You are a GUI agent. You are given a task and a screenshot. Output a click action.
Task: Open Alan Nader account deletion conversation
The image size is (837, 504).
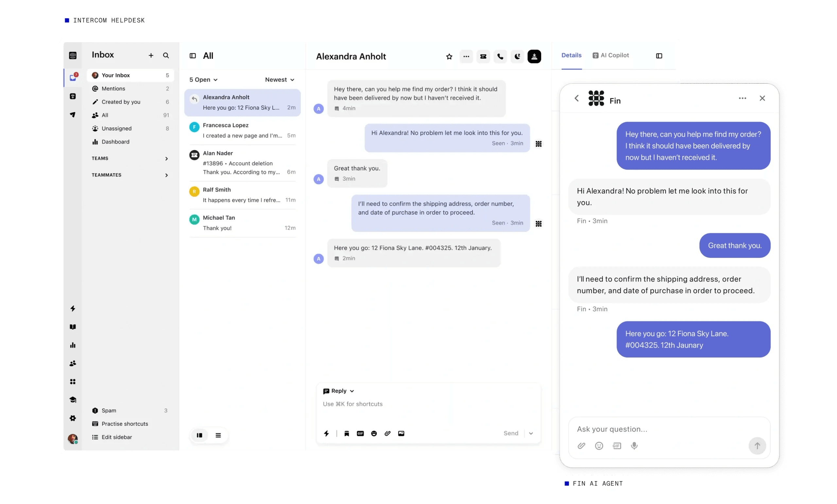coord(242,163)
